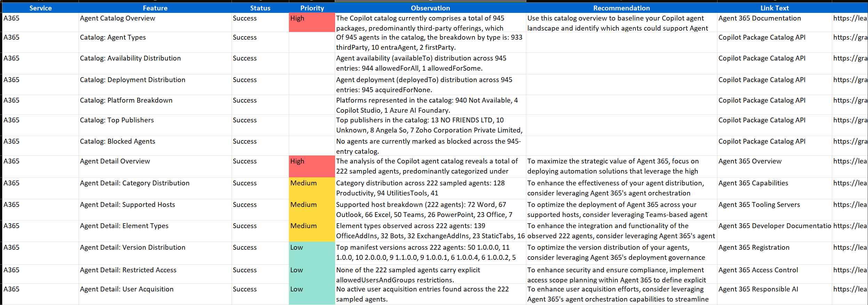Viewport: 868px width, 305px height.
Task: Select the Feature column header
Action: 155,8
